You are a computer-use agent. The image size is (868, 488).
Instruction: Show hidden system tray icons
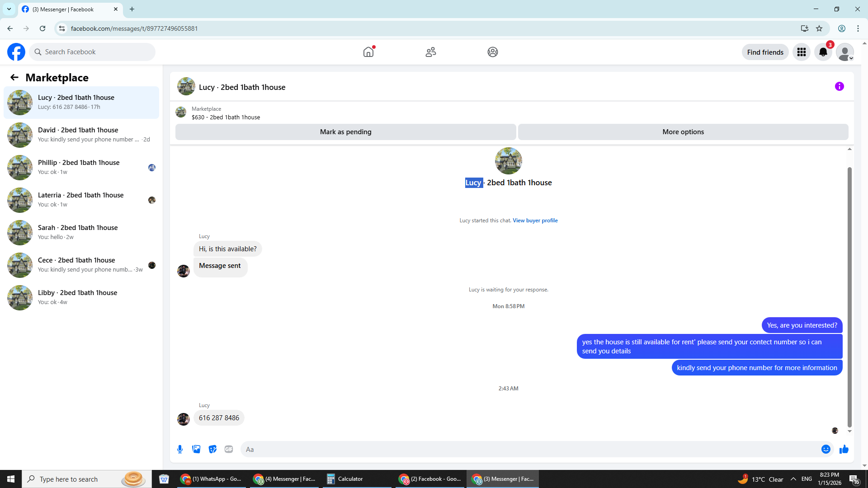(793, 479)
